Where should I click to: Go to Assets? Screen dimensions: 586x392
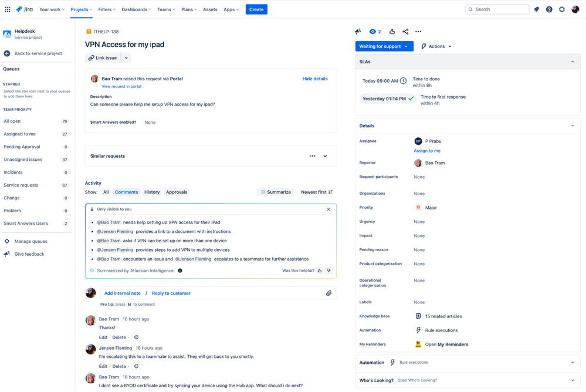pyautogui.click(x=210, y=9)
